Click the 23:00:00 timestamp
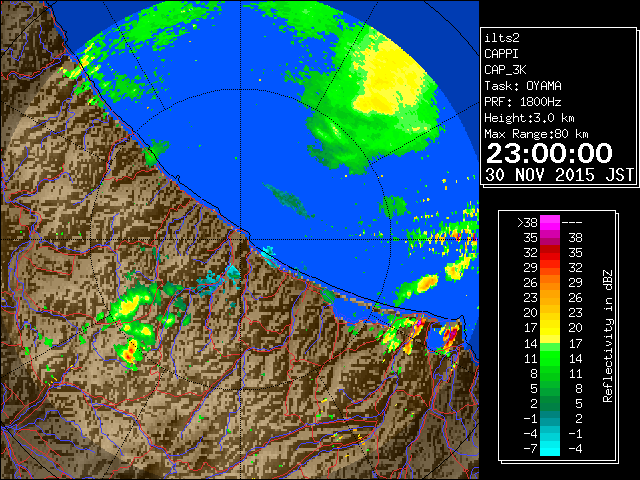 (x=549, y=153)
